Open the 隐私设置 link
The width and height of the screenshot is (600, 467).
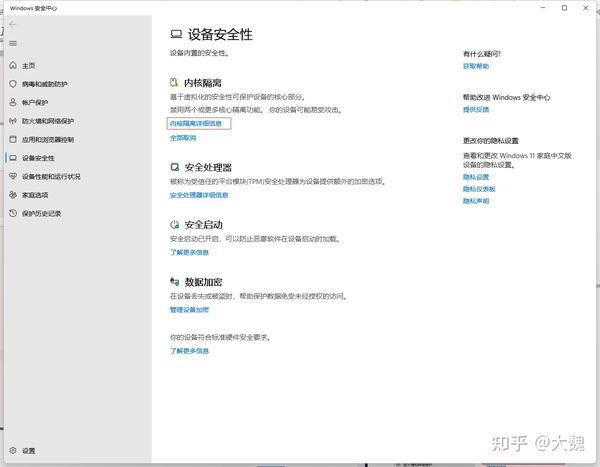tap(476, 177)
